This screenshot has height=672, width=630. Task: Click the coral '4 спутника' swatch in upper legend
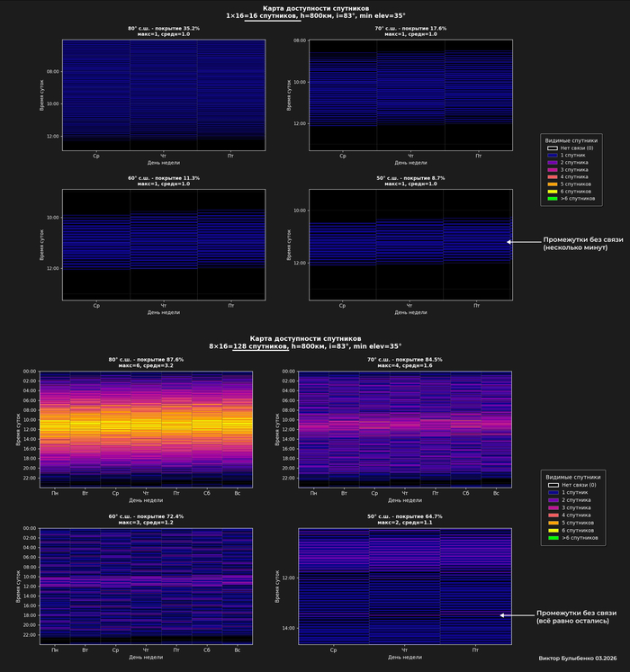click(x=553, y=177)
